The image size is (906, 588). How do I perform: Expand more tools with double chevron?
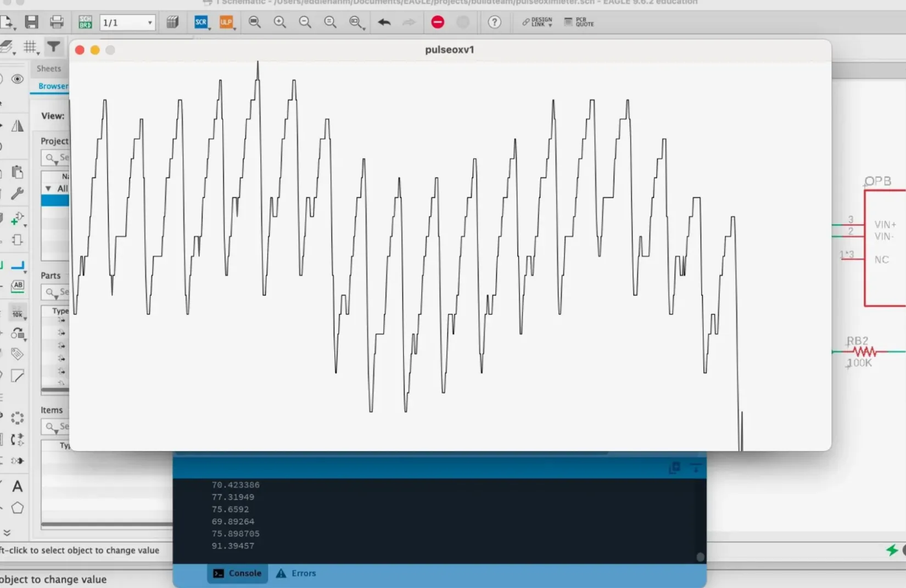pos(7,533)
